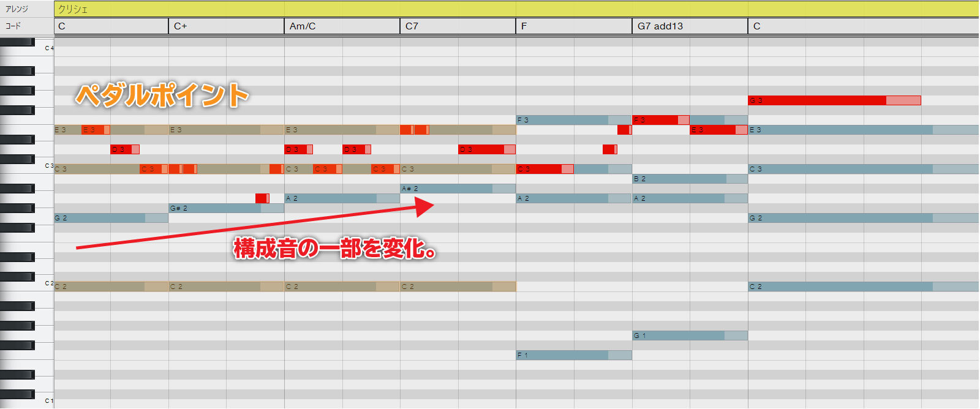Select the G2 note in the final C bar
Screen dimensions: 980x409
864,218
